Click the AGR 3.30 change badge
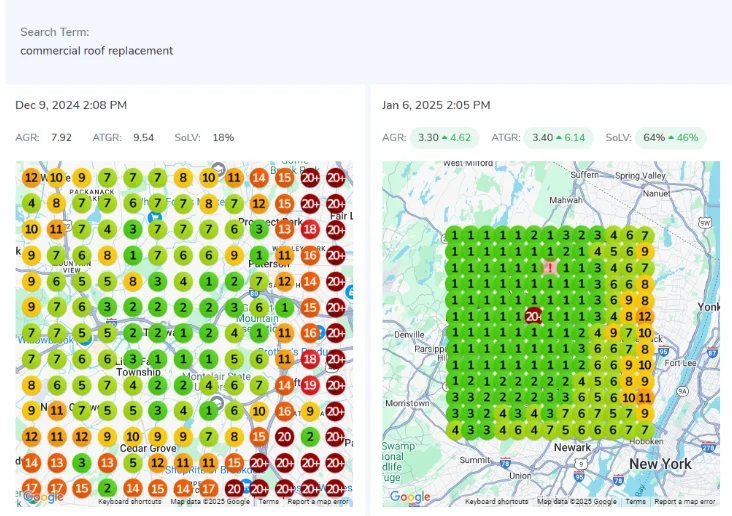Viewport: 732px width, 516px height. tap(444, 137)
